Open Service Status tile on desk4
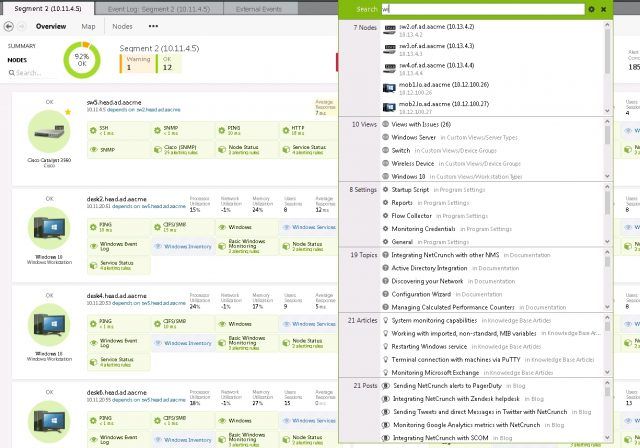 pyautogui.click(x=119, y=362)
